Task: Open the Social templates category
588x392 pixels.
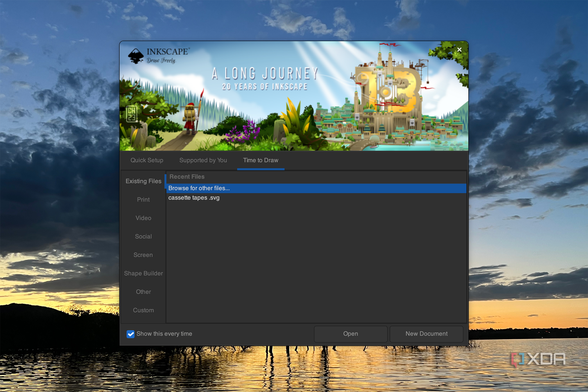Action: (x=143, y=236)
